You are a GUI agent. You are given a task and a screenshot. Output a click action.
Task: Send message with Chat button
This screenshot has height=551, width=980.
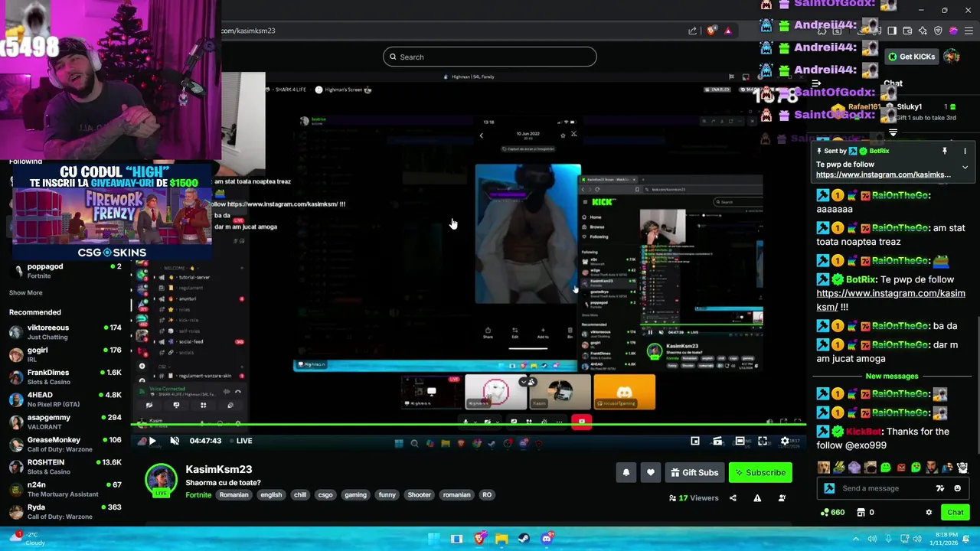955,513
